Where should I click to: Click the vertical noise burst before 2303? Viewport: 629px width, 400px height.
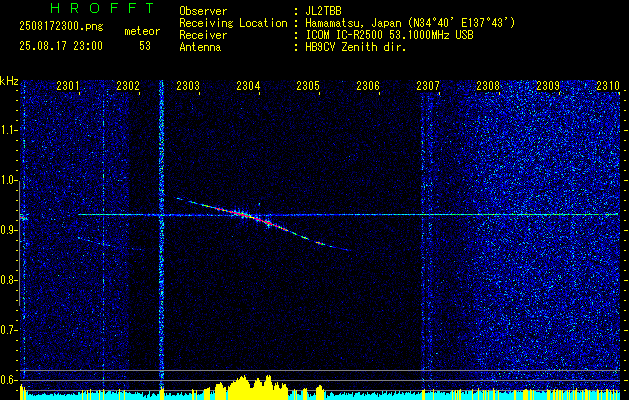(x=162, y=237)
